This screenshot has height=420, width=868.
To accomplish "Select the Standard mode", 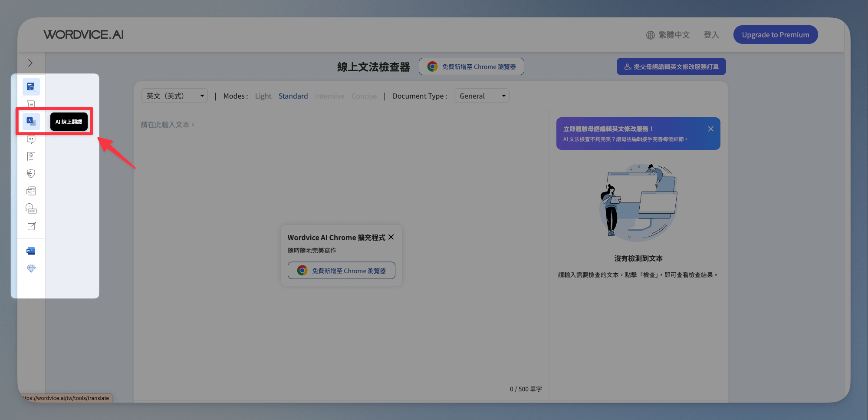I will tap(293, 96).
